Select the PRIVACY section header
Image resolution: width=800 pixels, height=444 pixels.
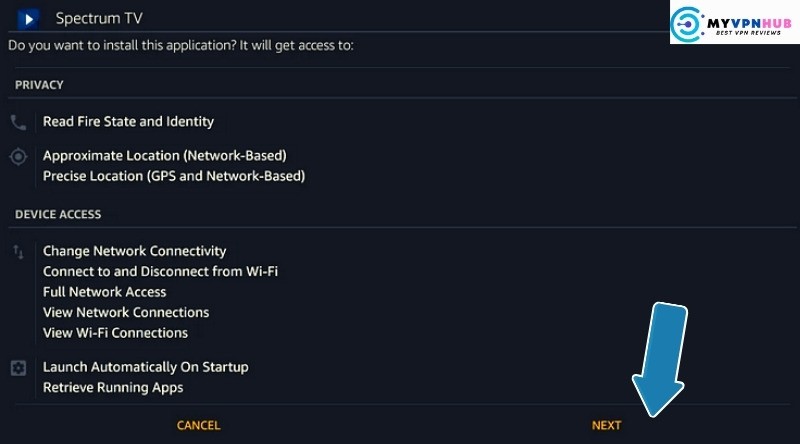click(39, 86)
